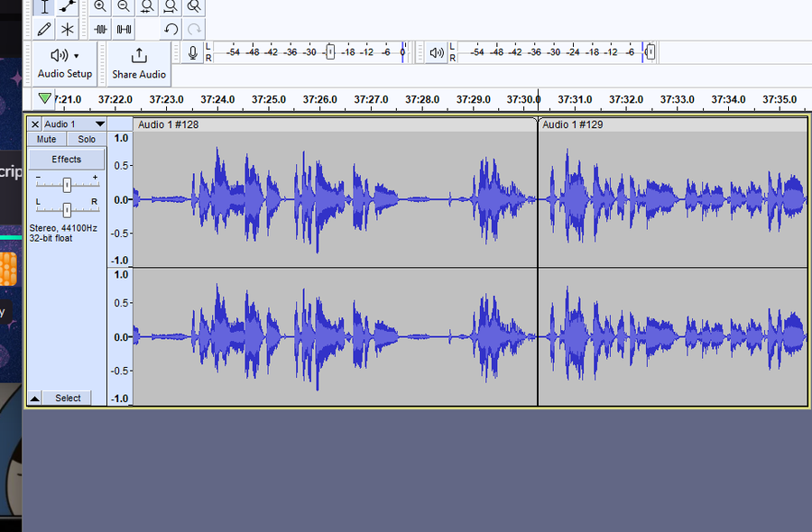The width and height of the screenshot is (812, 532).
Task: Click the Redo arrow icon
Action: click(x=194, y=30)
